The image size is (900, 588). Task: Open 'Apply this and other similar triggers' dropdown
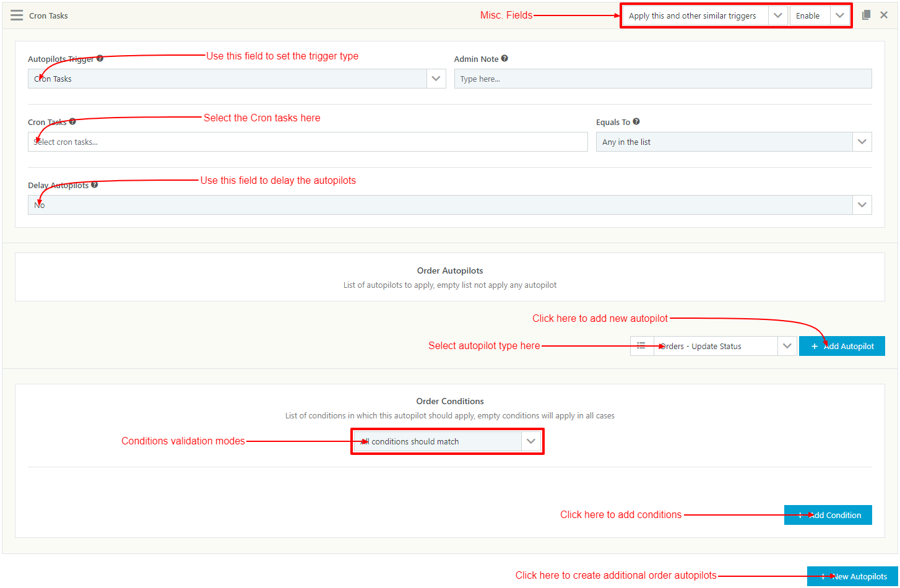705,15
